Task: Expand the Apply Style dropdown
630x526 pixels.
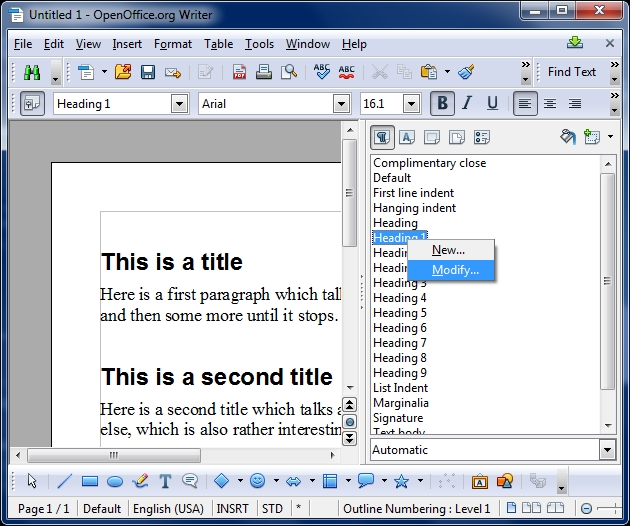Action: coord(180,104)
